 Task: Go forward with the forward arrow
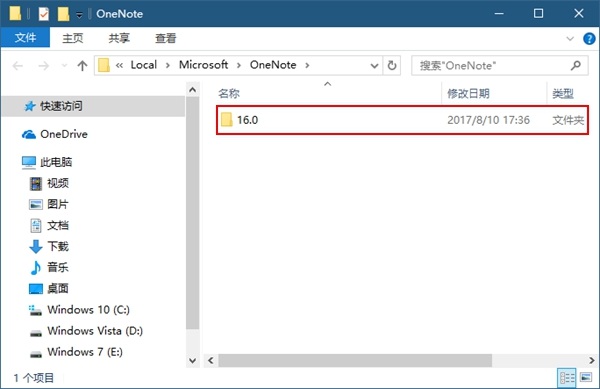(44, 66)
